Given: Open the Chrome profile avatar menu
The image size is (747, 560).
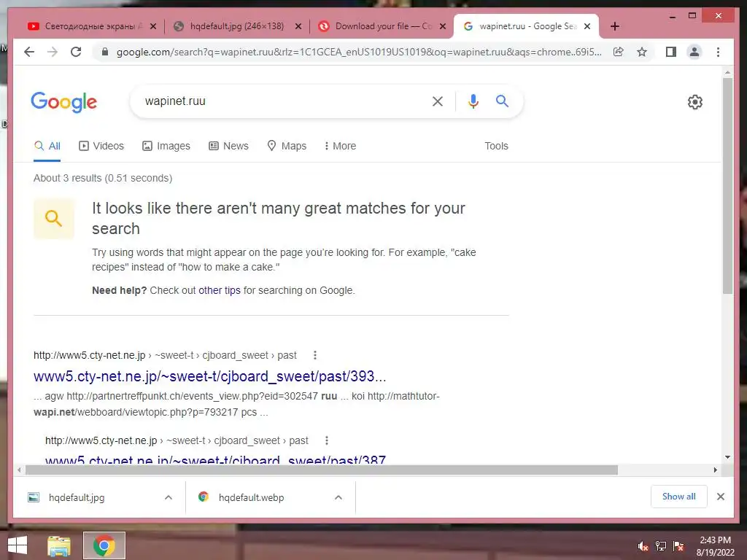Looking at the screenshot, I should (x=694, y=52).
